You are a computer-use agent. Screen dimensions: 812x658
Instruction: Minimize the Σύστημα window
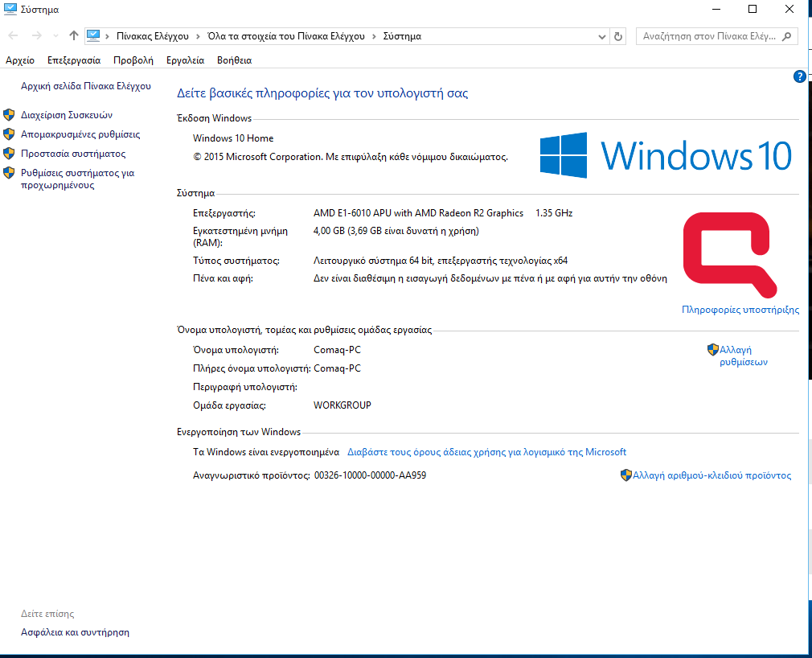pyautogui.click(x=716, y=10)
